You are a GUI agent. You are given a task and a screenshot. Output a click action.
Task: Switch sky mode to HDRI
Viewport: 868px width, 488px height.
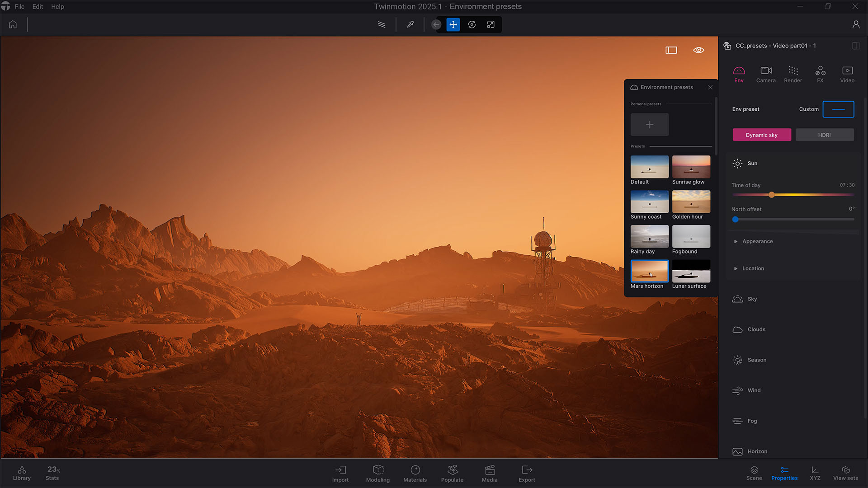coord(824,135)
